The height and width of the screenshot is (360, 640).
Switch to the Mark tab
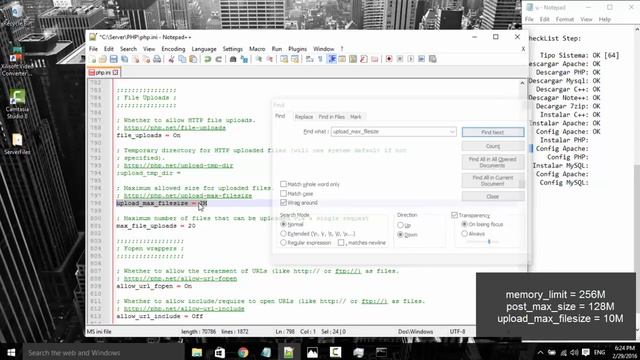pyautogui.click(x=356, y=117)
